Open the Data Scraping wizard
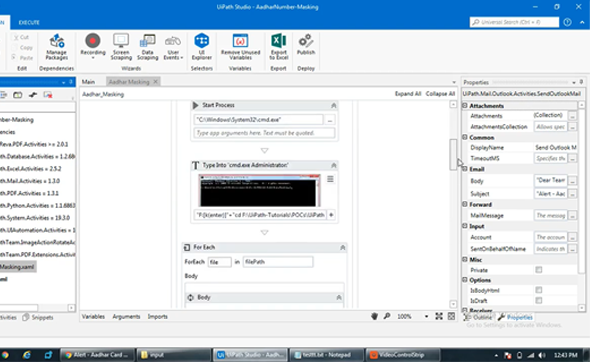Viewport: 590px width, 362px height. [x=148, y=47]
